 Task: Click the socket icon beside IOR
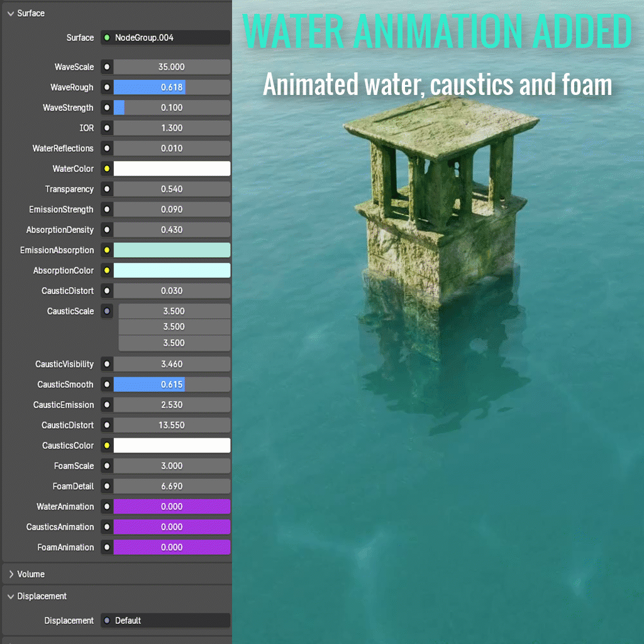(106, 128)
